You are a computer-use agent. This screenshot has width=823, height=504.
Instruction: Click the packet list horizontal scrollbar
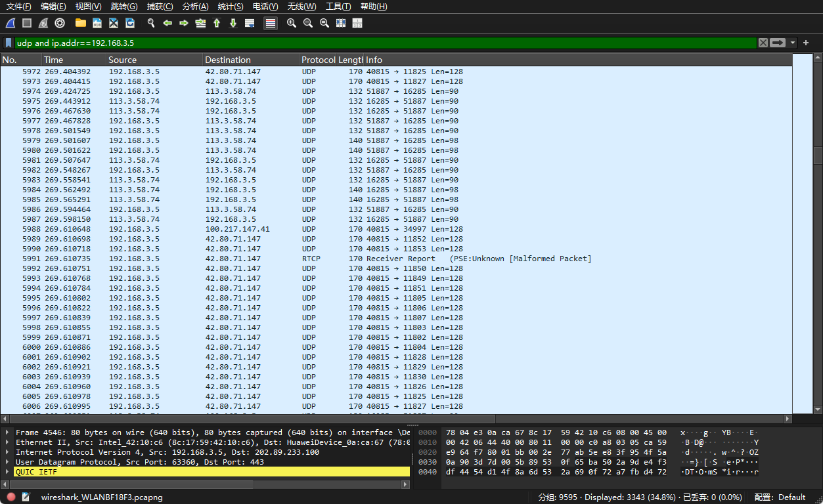[x=396, y=419]
